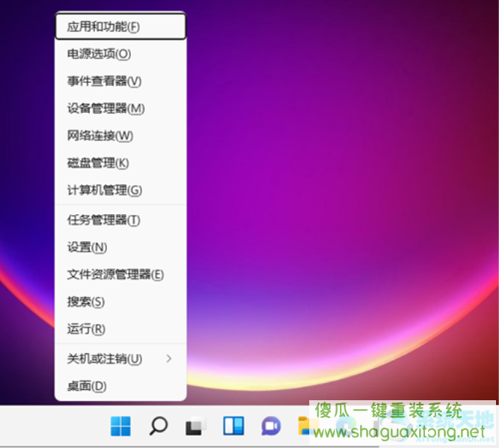Select 电源选项(O) menu entry
499x448 pixels.
[120, 54]
